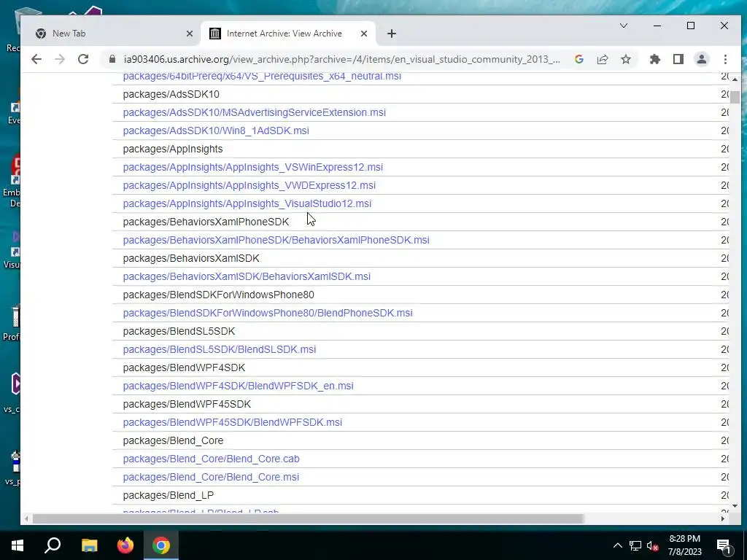Open AppInsights_VWDExpress12.msi link
747x560 pixels.
pyautogui.click(x=249, y=185)
